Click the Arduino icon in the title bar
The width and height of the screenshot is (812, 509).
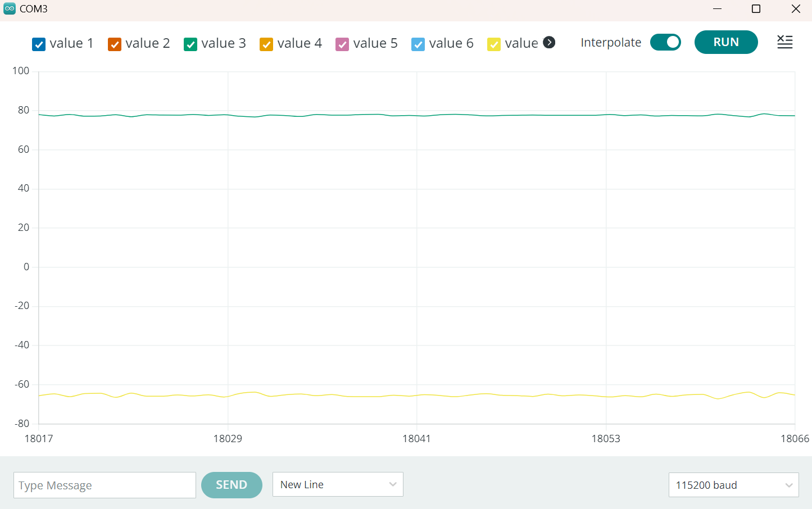click(10, 8)
